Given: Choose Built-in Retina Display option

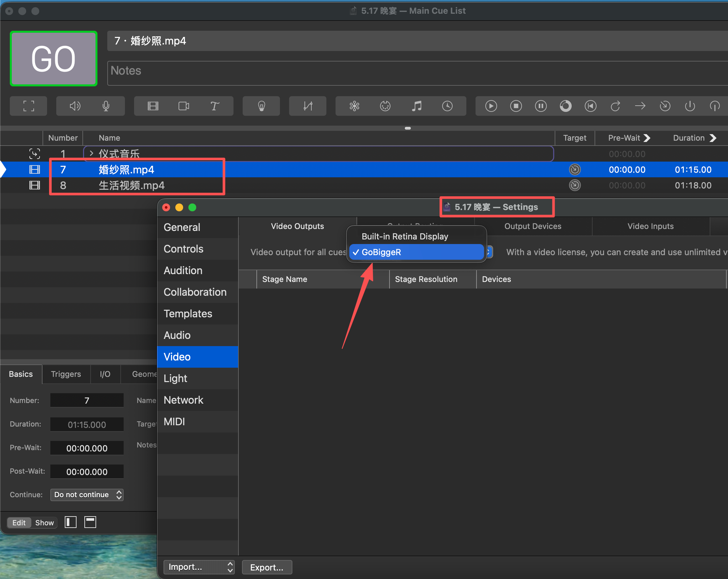Looking at the screenshot, I should (416, 236).
